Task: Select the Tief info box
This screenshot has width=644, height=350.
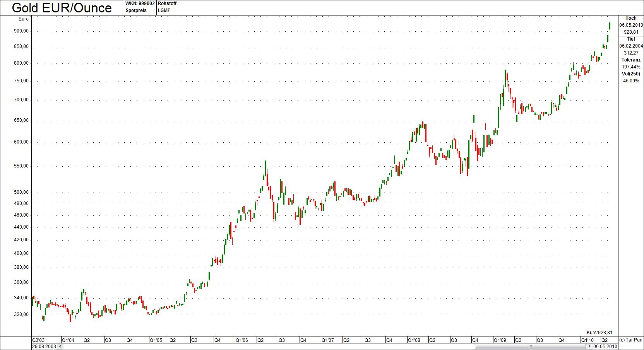Action: tap(631, 46)
